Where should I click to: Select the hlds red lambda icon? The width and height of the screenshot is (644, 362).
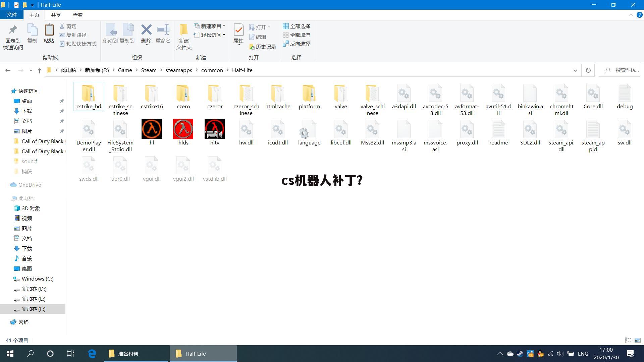183,129
